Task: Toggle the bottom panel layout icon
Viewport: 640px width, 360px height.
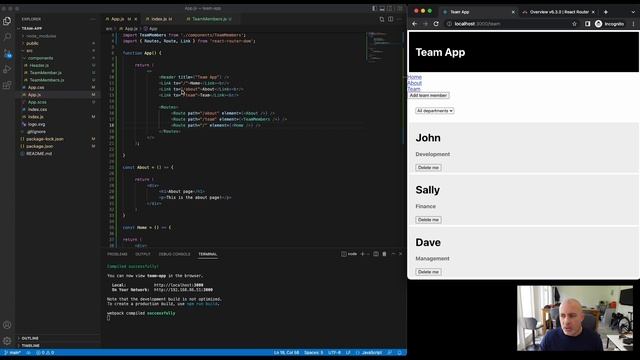Action: point(382,8)
